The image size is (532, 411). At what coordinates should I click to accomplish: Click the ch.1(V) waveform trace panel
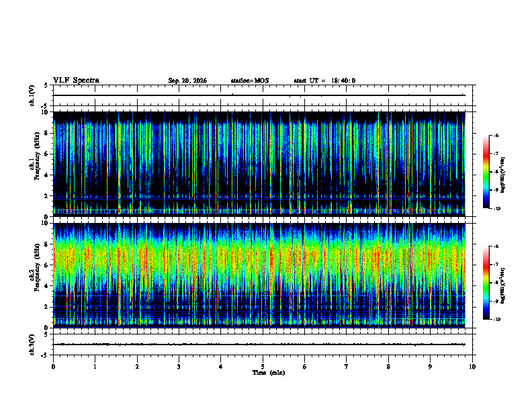click(x=263, y=95)
